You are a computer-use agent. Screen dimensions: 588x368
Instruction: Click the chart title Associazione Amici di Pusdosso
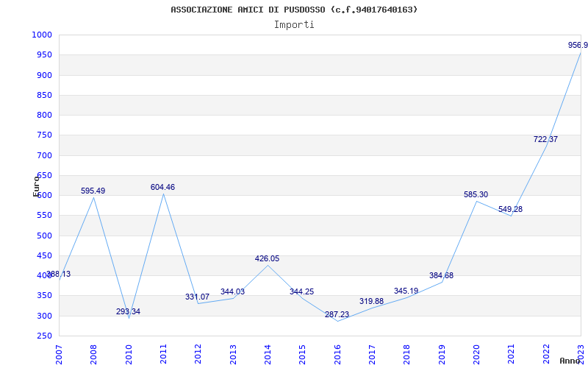[x=294, y=10]
